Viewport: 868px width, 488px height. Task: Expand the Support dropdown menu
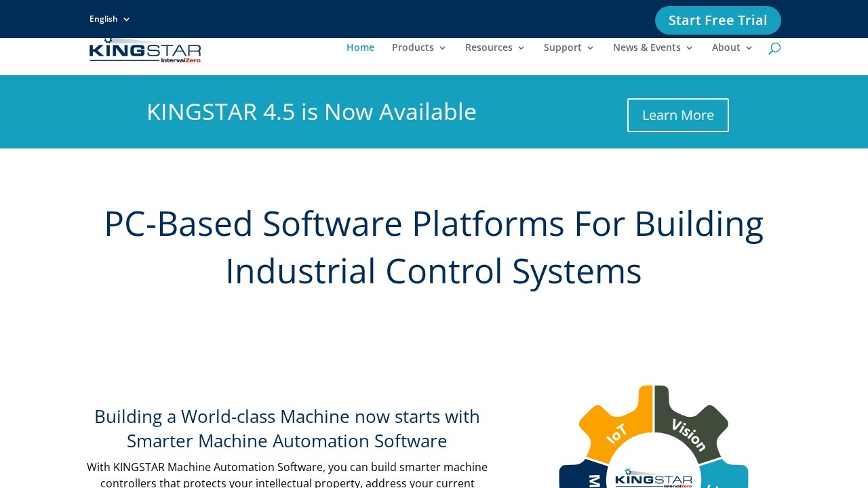pos(568,47)
